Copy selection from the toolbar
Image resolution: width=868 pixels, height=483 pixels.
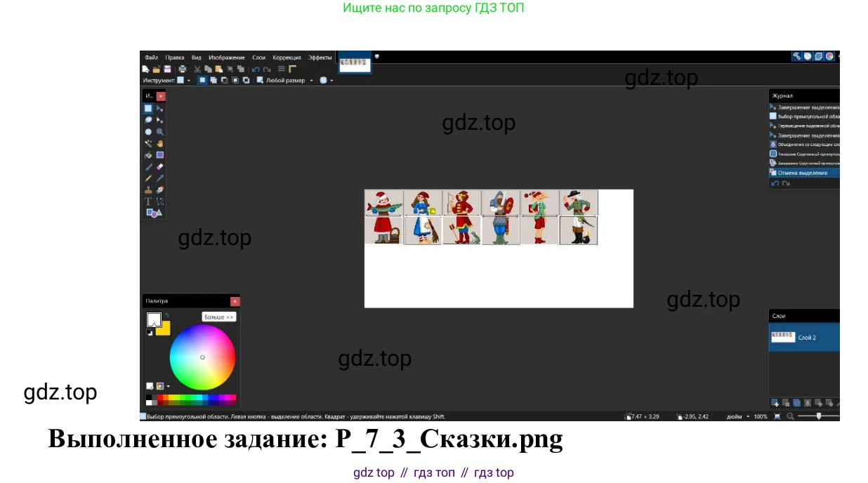[x=209, y=69]
